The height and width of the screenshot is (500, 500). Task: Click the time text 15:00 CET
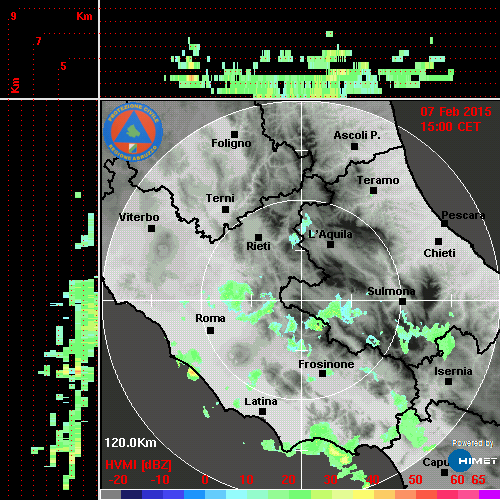coord(450,127)
